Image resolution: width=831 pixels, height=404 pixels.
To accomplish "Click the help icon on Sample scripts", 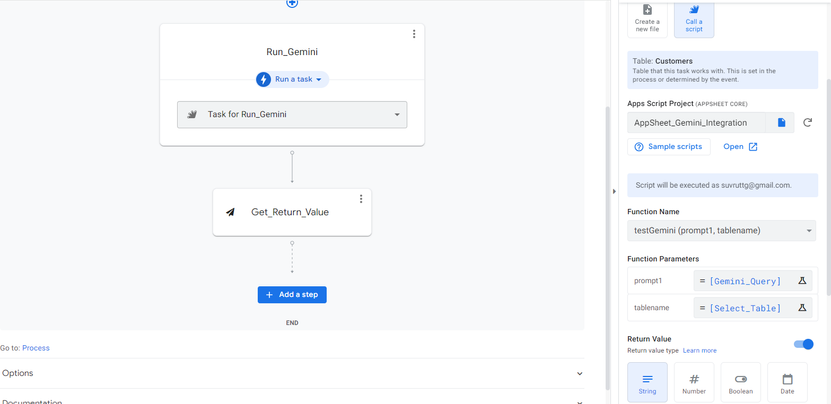I will point(639,147).
